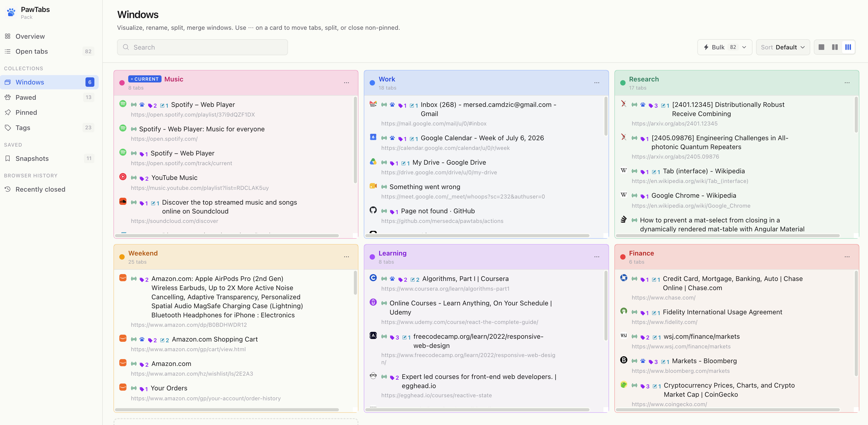Click the arXiv favicon on paper 2401.12345
This screenshot has height=425, width=868.
coord(624,104)
